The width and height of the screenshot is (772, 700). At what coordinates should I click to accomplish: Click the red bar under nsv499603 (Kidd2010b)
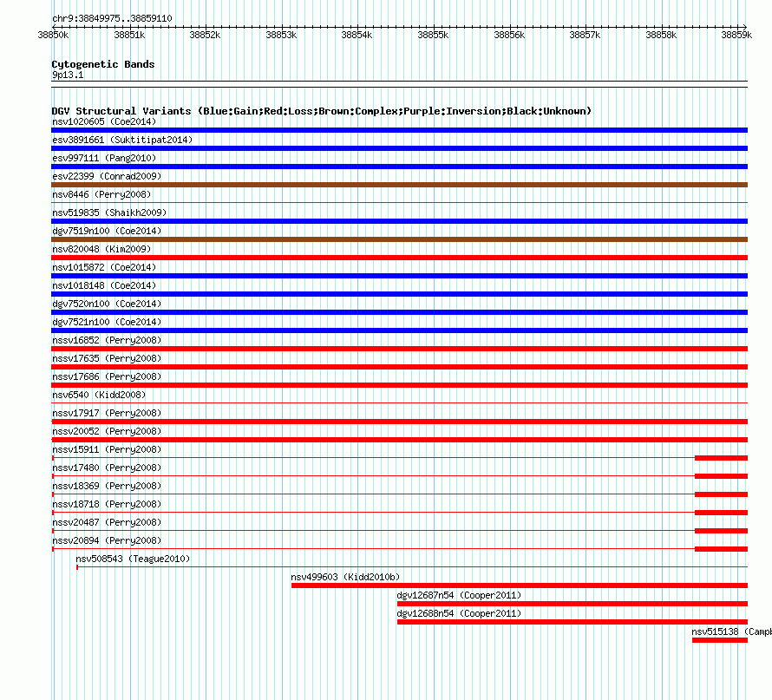click(520, 586)
